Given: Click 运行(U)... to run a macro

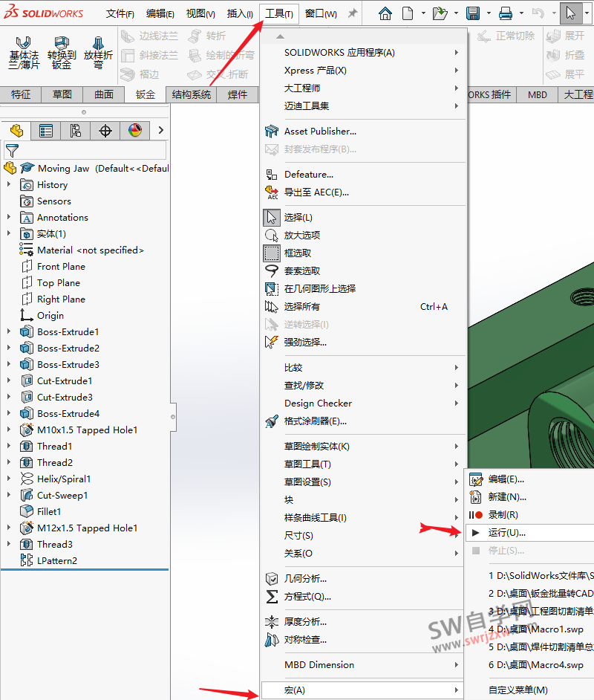Looking at the screenshot, I should pos(506,532).
